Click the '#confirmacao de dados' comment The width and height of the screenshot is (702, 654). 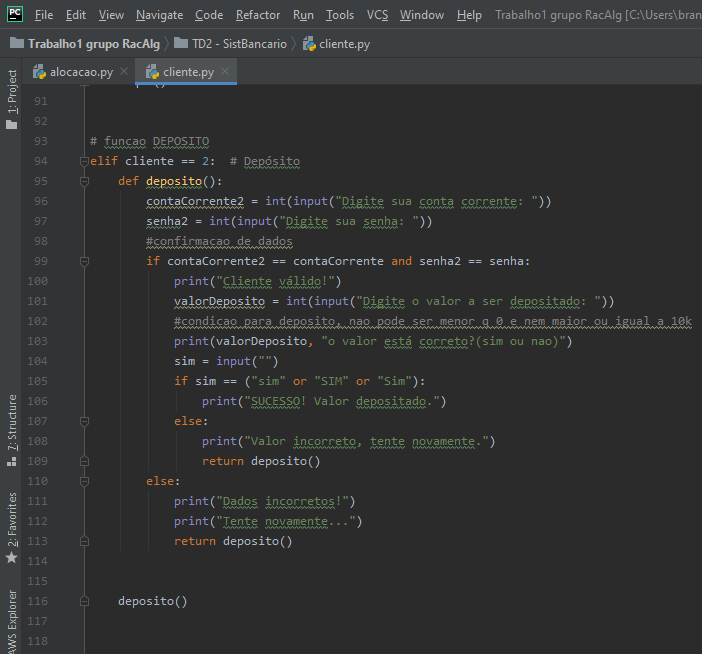pos(219,241)
